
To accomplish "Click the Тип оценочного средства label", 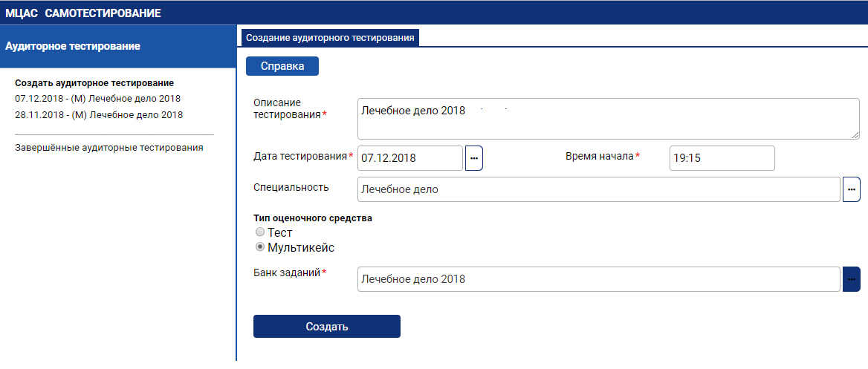I will pyautogui.click(x=313, y=218).
